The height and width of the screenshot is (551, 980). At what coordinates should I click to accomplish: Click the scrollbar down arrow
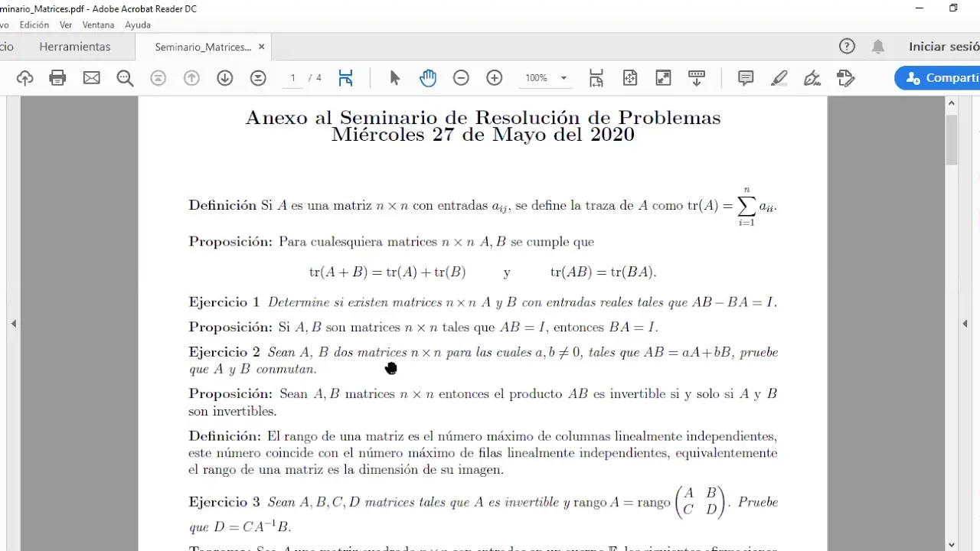(x=952, y=545)
